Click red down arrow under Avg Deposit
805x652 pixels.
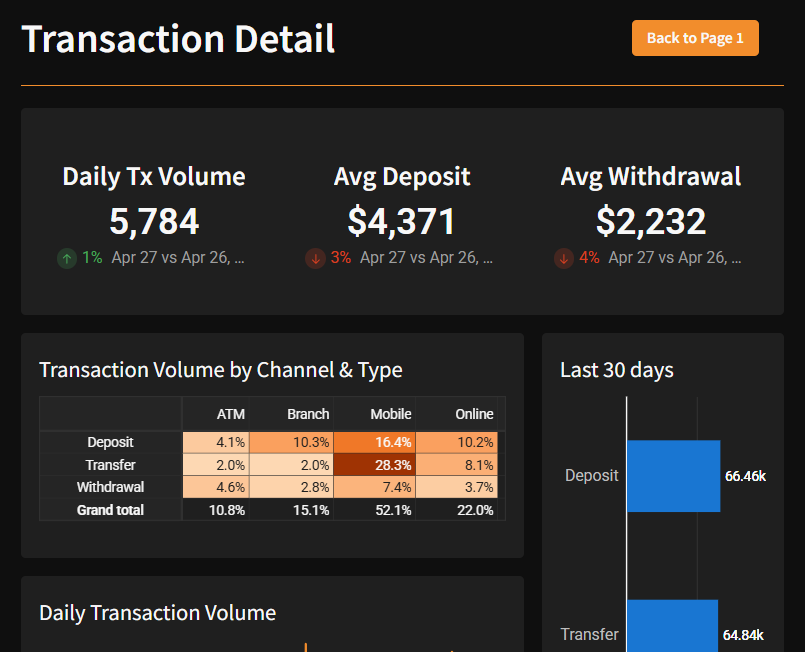point(315,258)
